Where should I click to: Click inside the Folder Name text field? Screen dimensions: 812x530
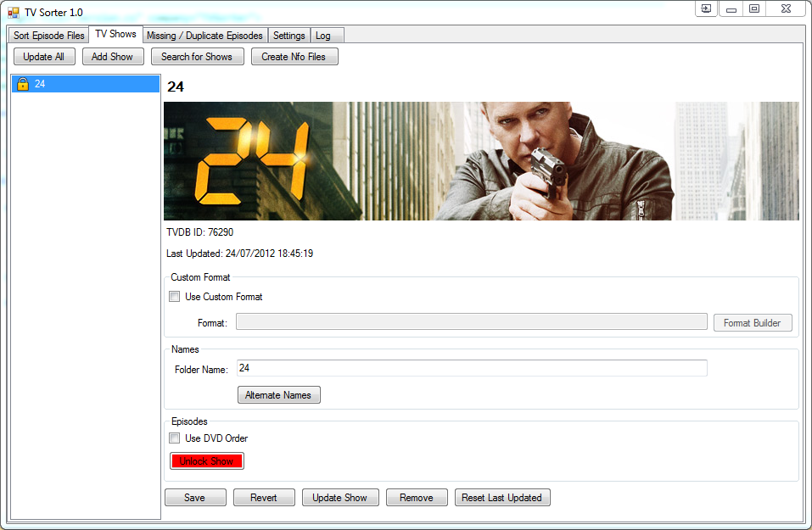[x=471, y=368]
